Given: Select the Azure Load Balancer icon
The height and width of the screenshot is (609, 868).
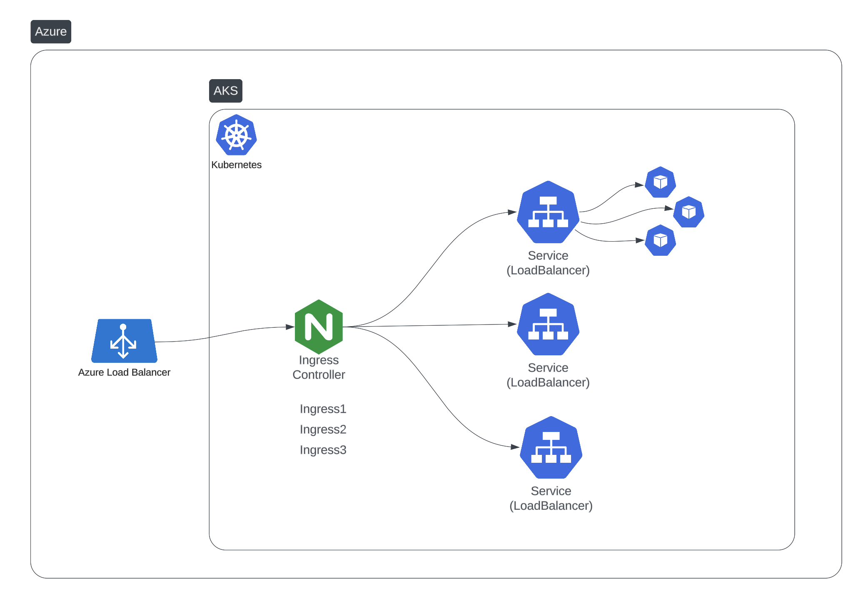Looking at the screenshot, I should pyautogui.click(x=124, y=341).
